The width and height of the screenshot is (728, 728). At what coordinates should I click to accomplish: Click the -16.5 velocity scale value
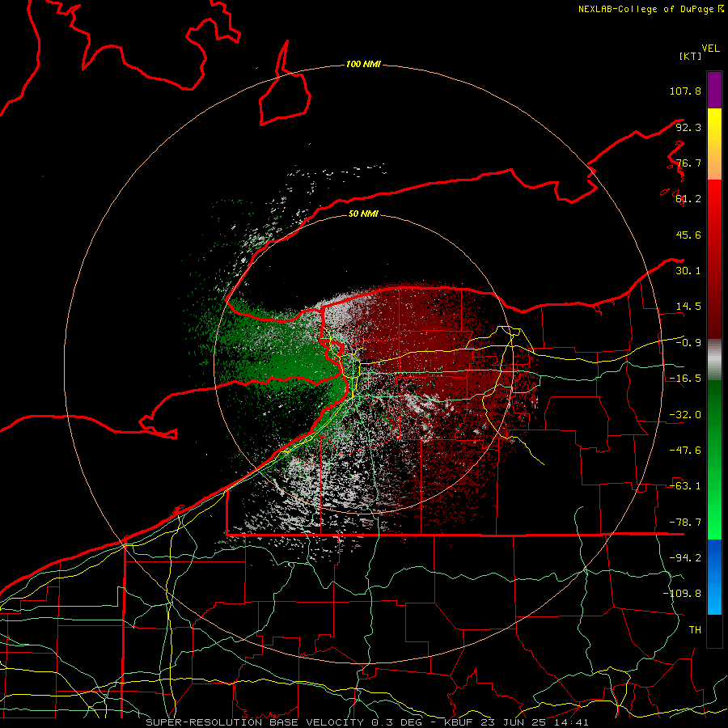tap(685, 379)
